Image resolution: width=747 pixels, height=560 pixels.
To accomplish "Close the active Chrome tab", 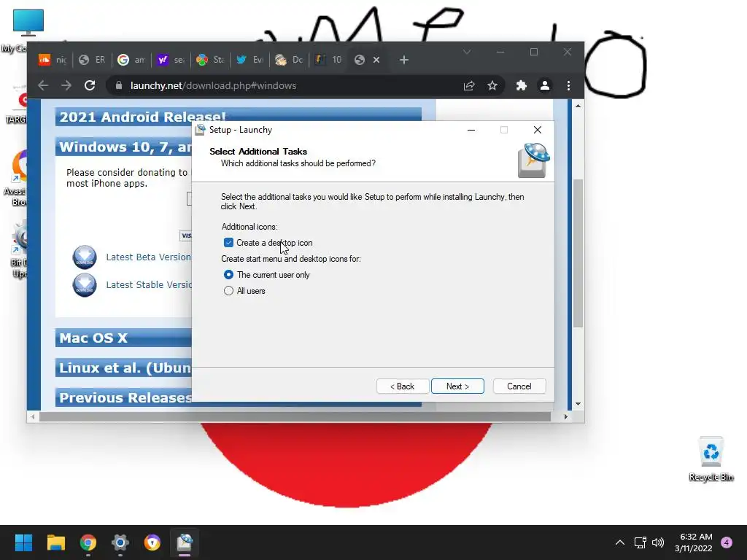I will pyautogui.click(x=376, y=60).
